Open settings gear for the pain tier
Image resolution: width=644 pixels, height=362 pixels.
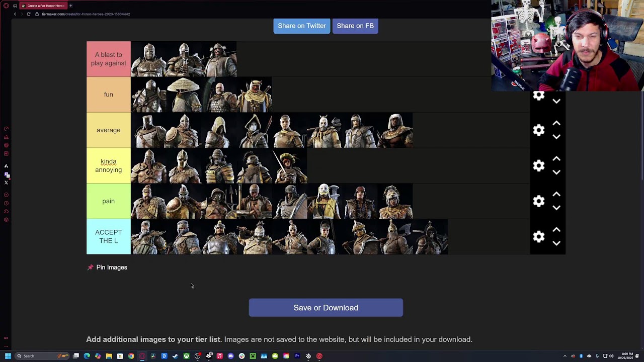pos(539,201)
